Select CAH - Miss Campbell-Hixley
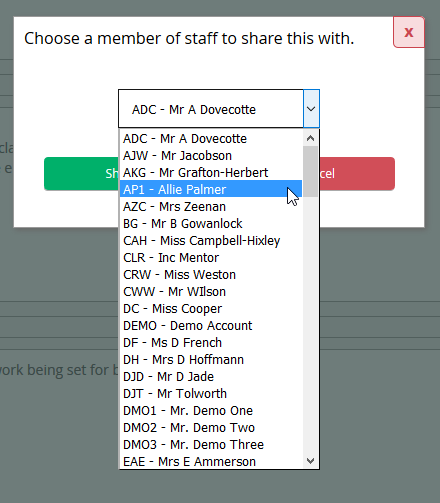This screenshot has height=503, width=440. [211, 240]
